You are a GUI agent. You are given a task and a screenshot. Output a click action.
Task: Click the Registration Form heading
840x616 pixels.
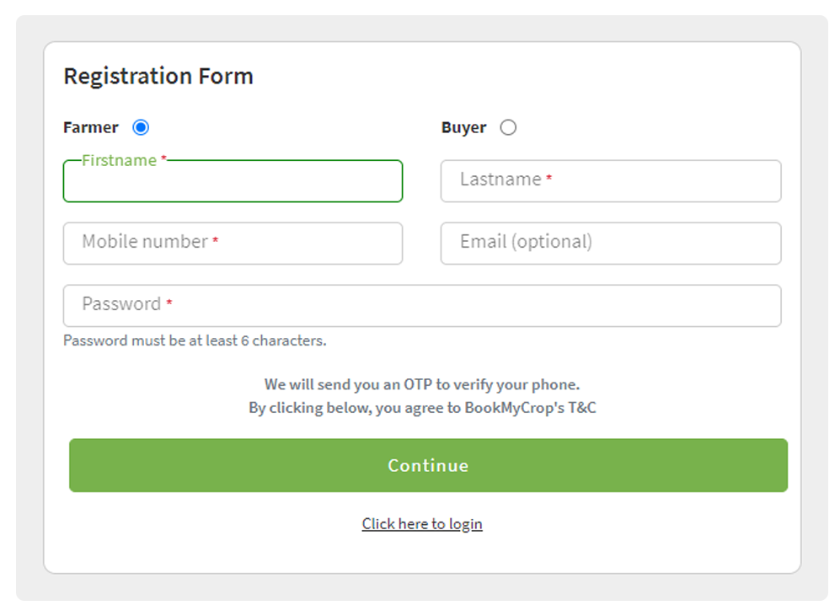click(x=158, y=76)
